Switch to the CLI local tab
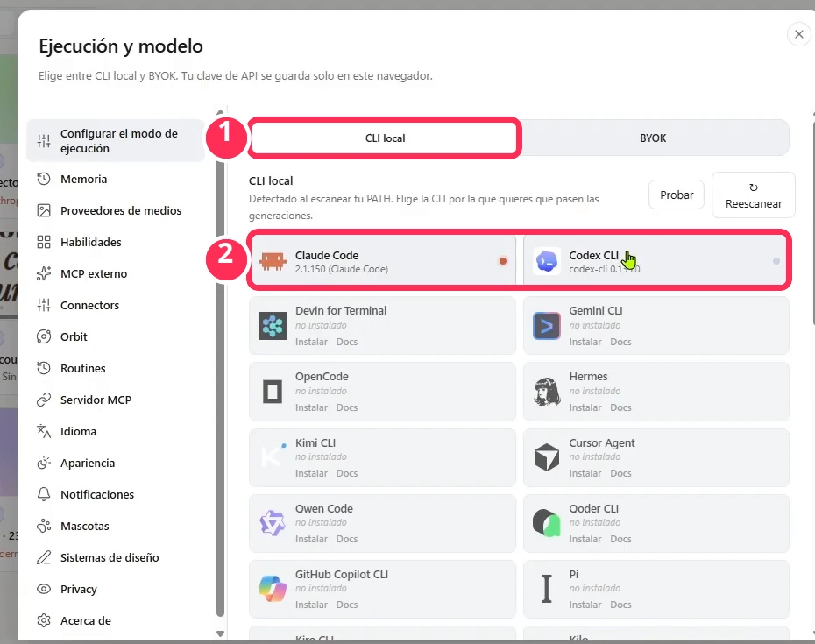This screenshot has height=644, width=815. click(385, 138)
